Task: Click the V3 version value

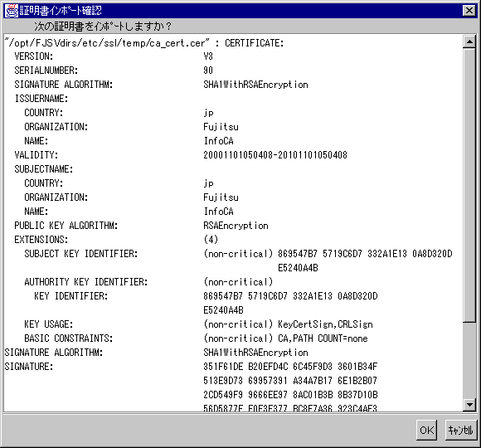Action: coord(208,56)
